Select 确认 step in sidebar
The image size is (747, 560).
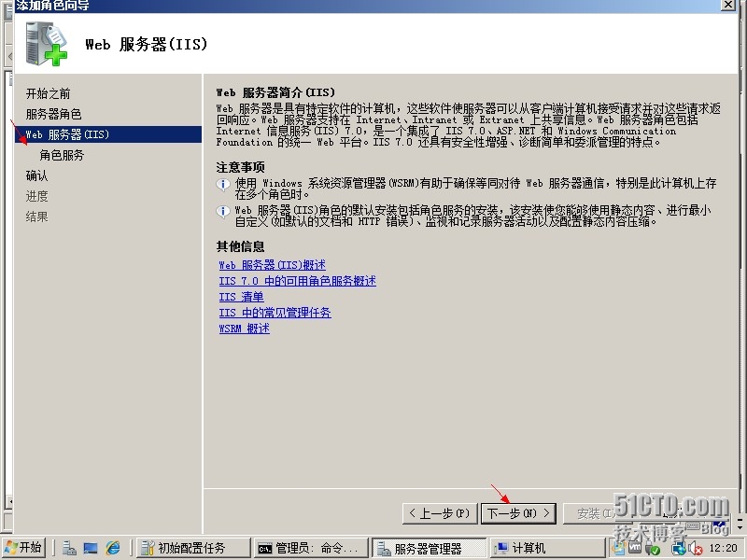(x=36, y=175)
